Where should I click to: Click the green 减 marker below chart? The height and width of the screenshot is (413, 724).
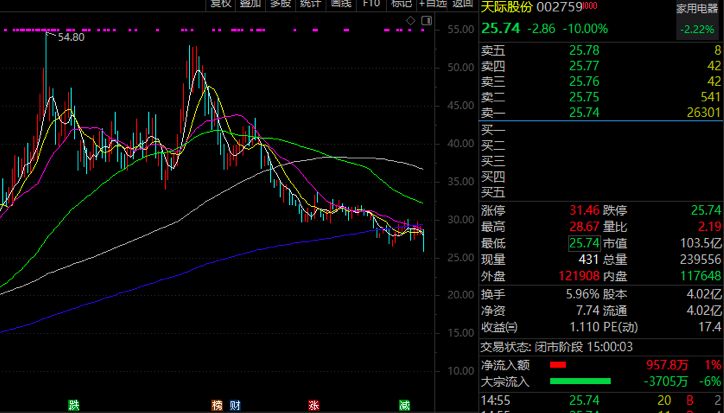(404, 405)
